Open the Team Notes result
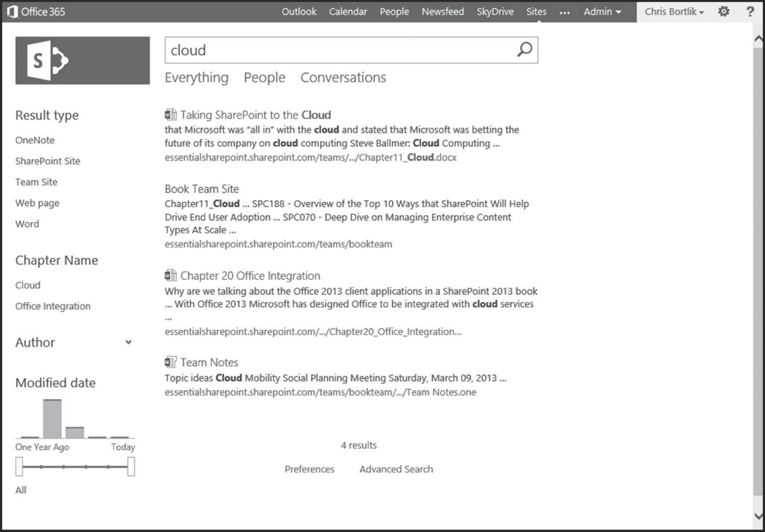This screenshot has width=765, height=532. (209, 362)
